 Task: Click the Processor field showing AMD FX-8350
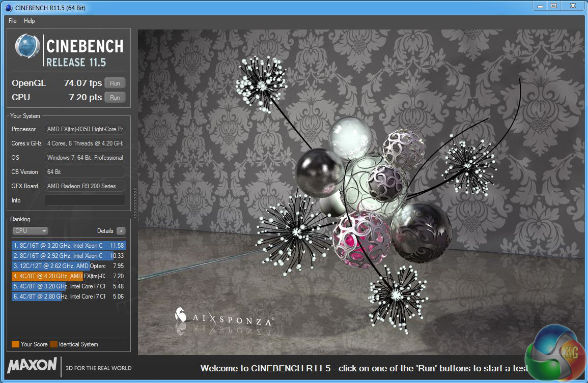click(85, 129)
